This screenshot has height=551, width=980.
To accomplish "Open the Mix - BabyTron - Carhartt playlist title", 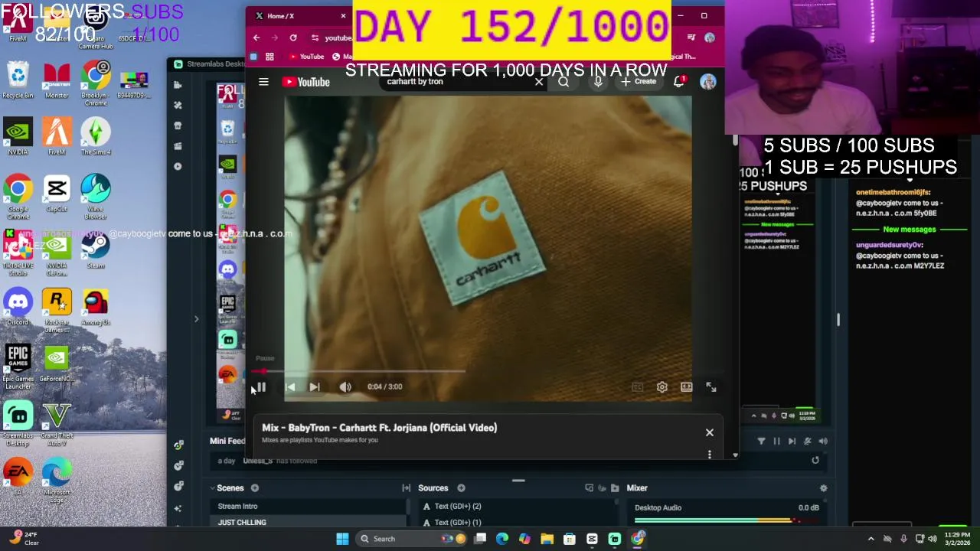I will pos(379,428).
